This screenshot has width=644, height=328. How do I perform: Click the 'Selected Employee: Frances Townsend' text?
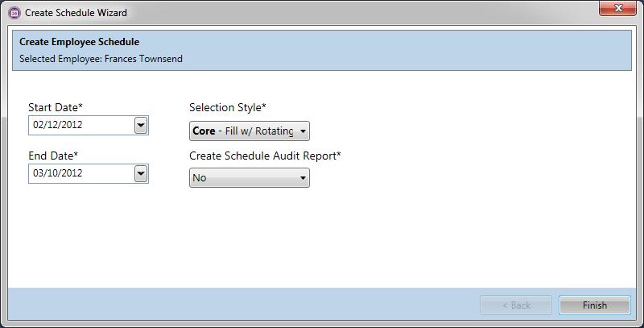[101, 59]
